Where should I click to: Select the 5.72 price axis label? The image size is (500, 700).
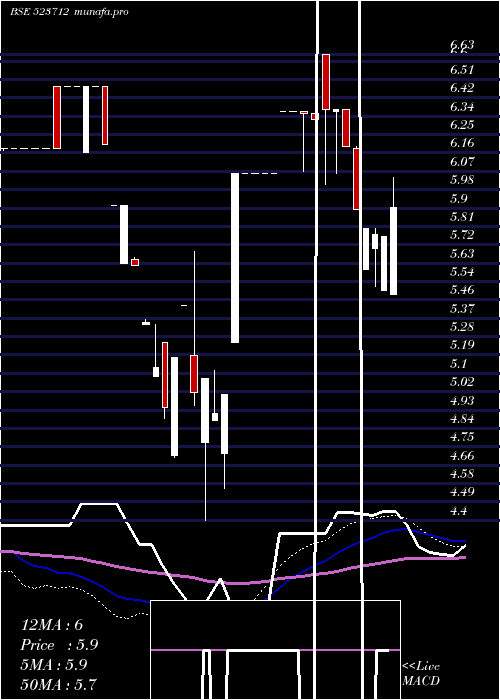click(x=462, y=235)
